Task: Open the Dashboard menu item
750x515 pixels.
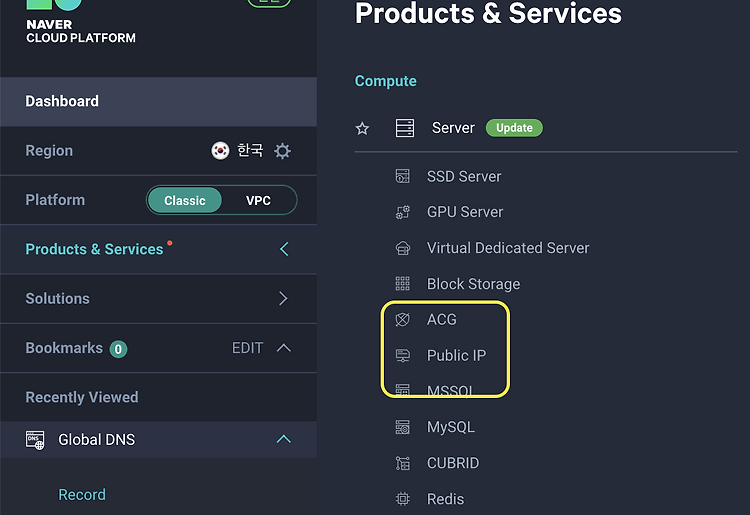Action: [x=158, y=101]
